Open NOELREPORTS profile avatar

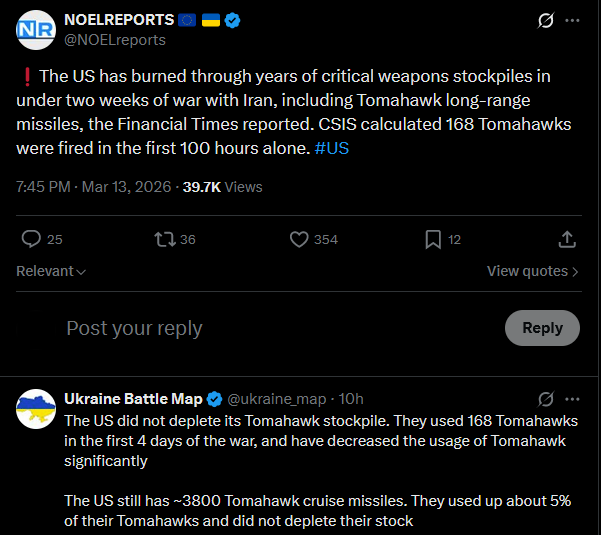click(35, 29)
